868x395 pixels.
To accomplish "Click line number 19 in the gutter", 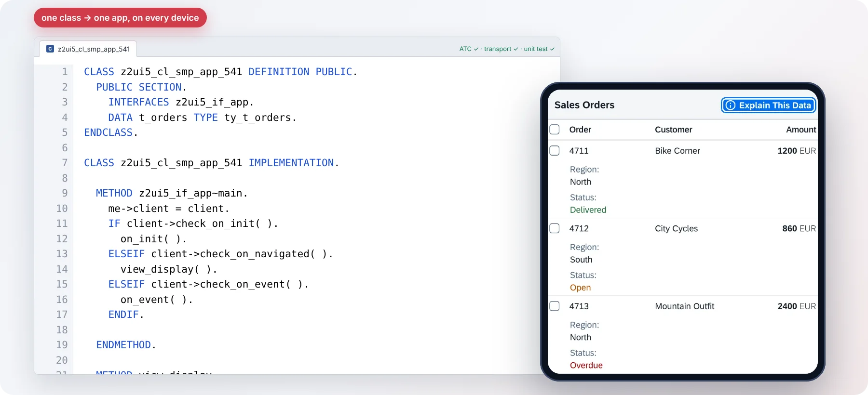I will pyautogui.click(x=62, y=345).
